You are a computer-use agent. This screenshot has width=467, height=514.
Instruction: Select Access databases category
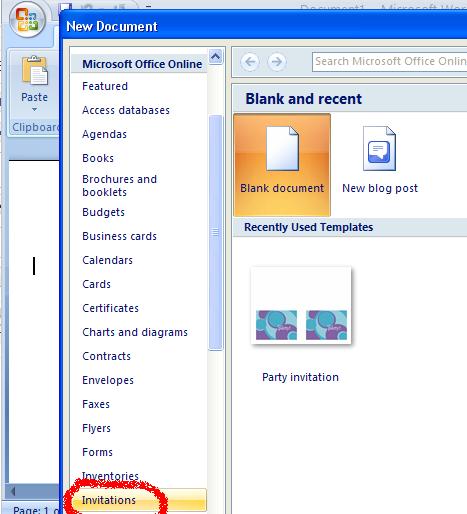tap(126, 110)
